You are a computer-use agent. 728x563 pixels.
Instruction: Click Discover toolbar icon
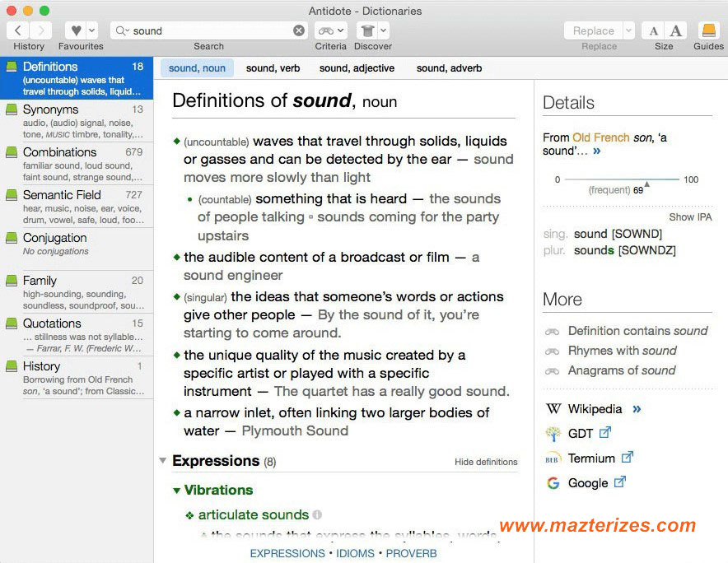[367, 30]
